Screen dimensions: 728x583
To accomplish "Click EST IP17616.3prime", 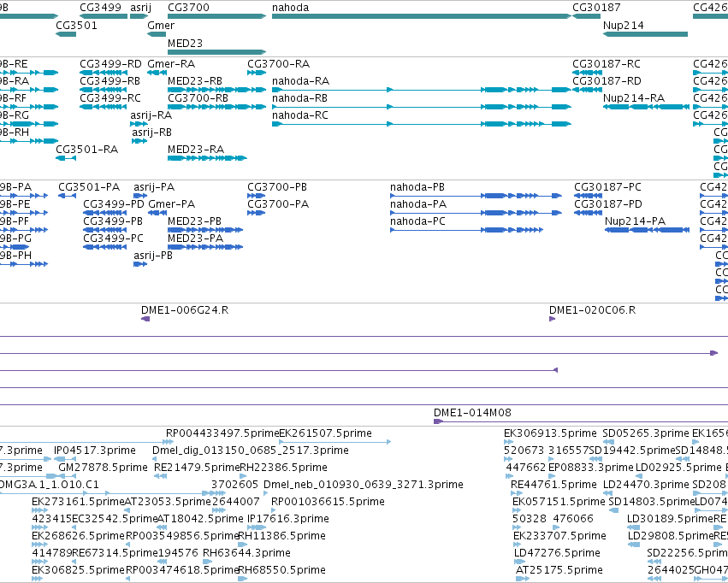I will coord(257,527).
